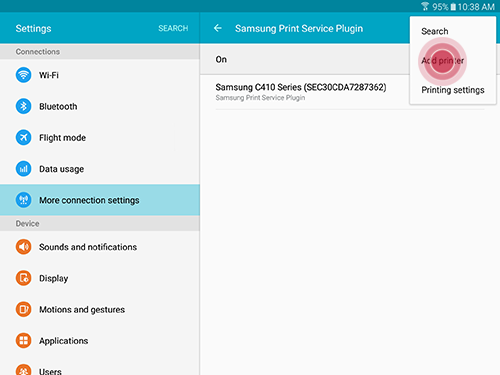The height and width of the screenshot is (375, 500).
Task: Open the Wi-Fi label row
Action: pyautogui.click(x=49, y=75)
